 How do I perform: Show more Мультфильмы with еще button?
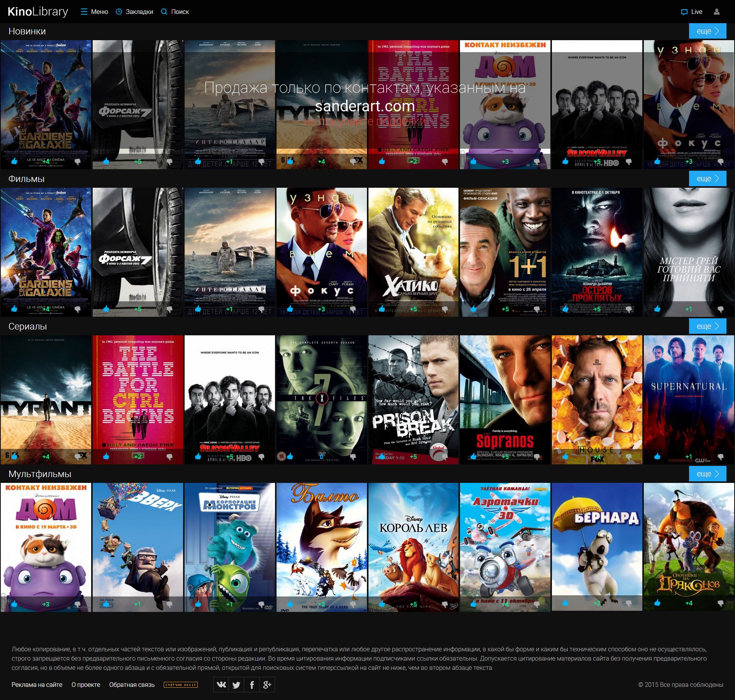(x=707, y=474)
